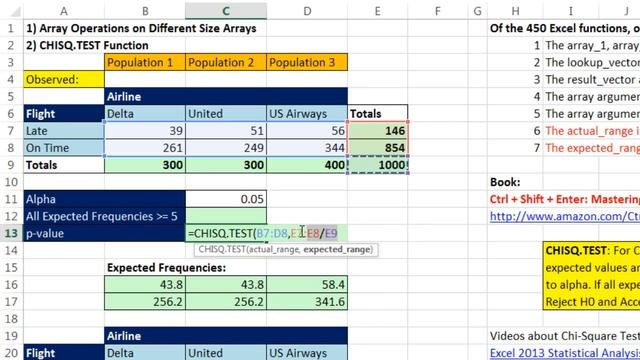Select the result_vector note item 3
The height and width of the screenshot is (360, 640).
click(x=592, y=80)
